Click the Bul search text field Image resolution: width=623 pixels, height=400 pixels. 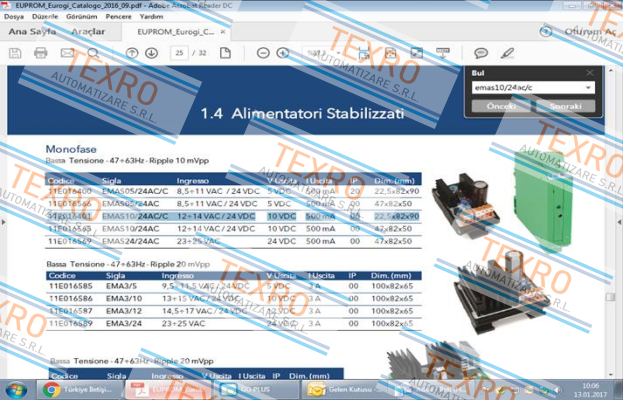click(x=528, y=88)
